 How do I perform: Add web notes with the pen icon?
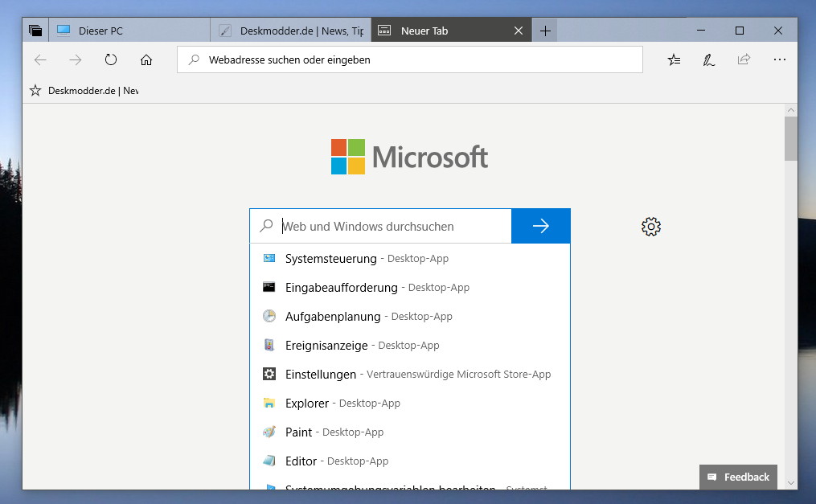[x=709, y=59]
